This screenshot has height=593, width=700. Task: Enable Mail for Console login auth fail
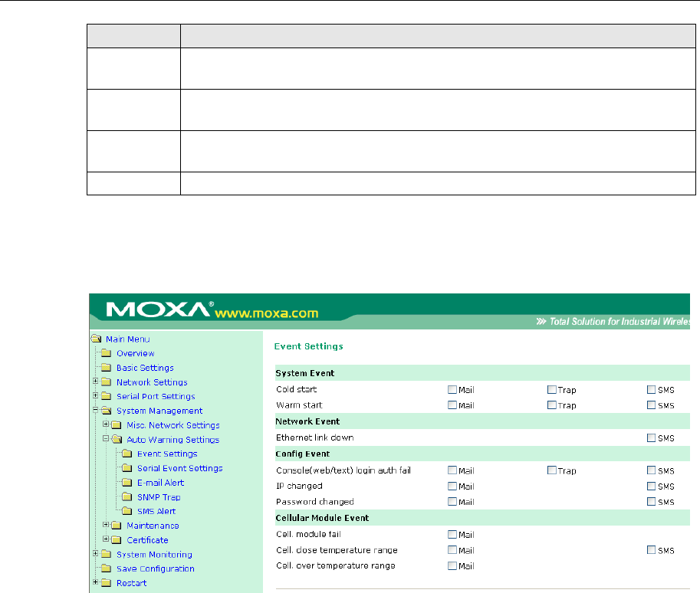tap(452, 470)
